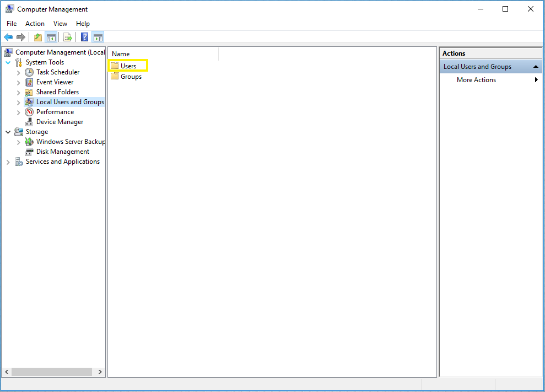Select Disk Management under Storage

point(62,152)
